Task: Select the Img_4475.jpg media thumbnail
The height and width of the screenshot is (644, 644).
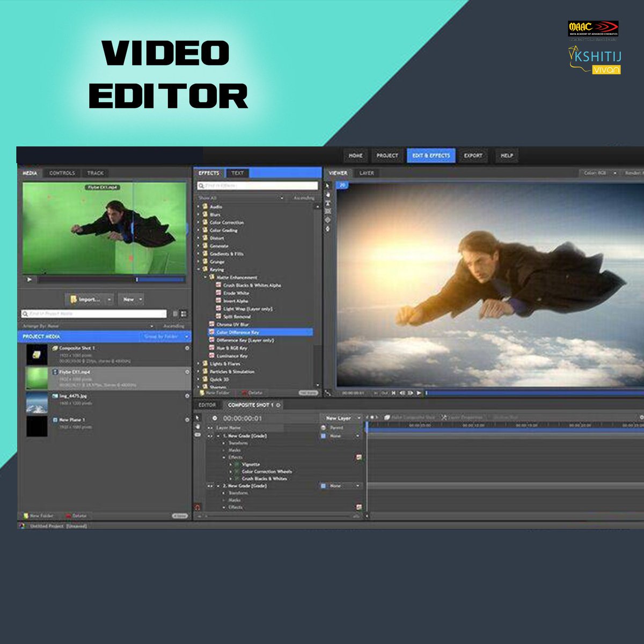Action: click(37, 402)
